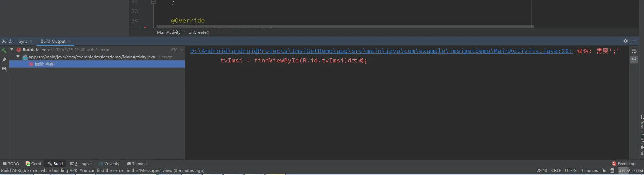Change CRLF line separator setting

pyautogui.click(x=556, y=171)
